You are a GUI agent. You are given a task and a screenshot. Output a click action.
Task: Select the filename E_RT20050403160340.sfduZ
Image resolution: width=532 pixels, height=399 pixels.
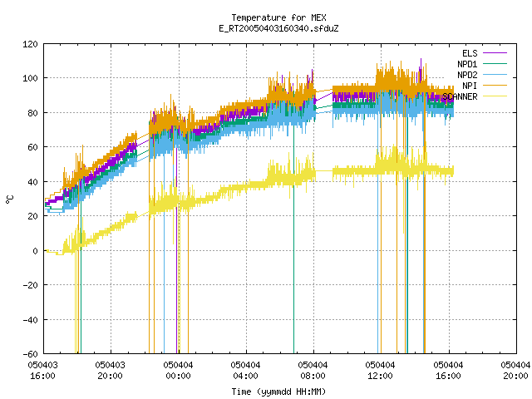[278, 28]
